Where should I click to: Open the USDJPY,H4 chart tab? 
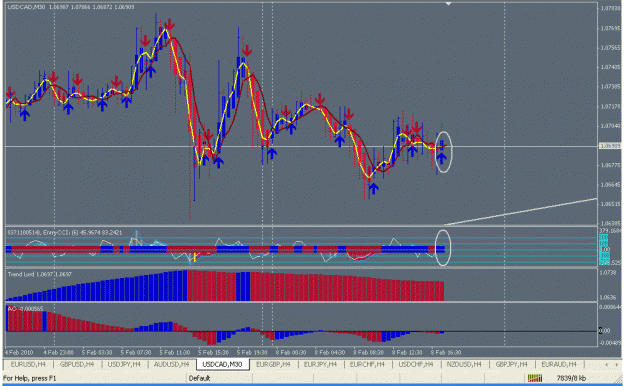pyautogui.click(x=124, y=364)
